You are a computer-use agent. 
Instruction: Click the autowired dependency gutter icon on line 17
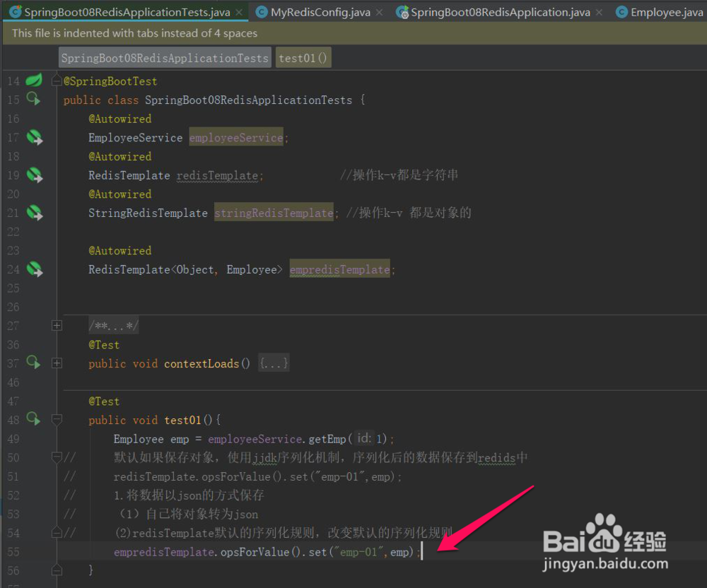click(x=34, y=137)
